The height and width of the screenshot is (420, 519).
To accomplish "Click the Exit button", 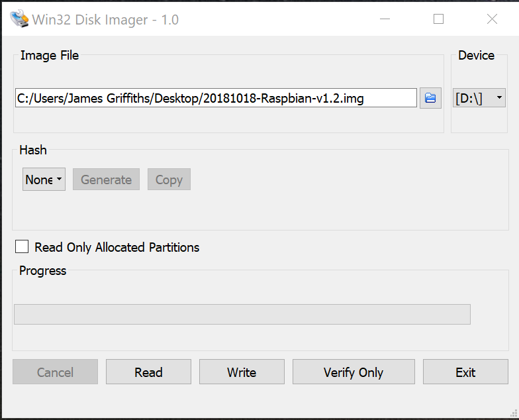I will click(x=465, y=372).
